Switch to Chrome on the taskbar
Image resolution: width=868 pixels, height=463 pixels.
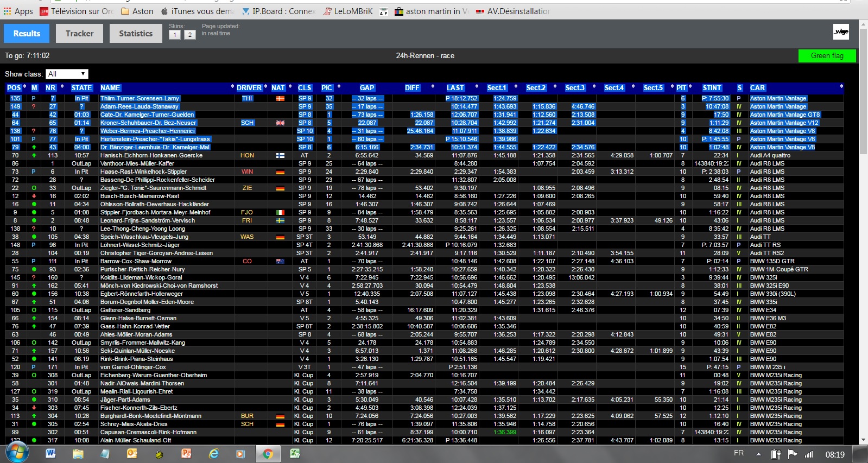(x=268, y=454)
